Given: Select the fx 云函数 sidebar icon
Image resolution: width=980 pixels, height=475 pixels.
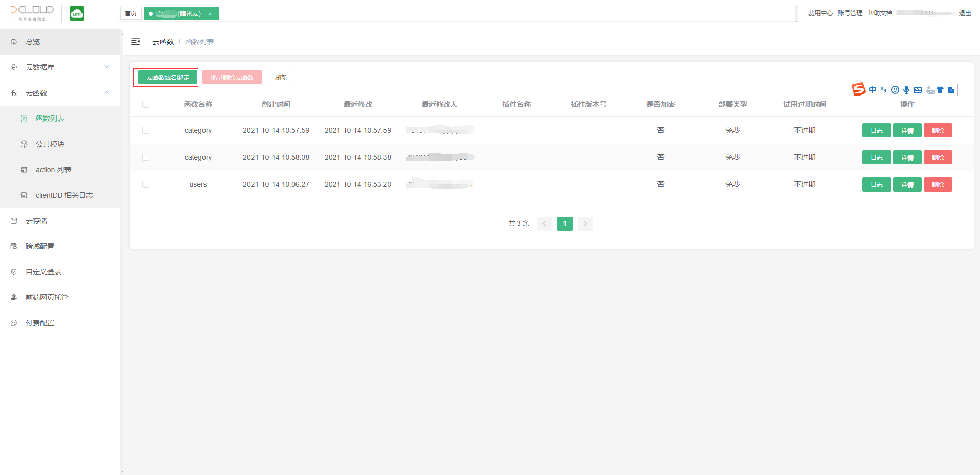Looking at the screenshot, I should tap(14, 92).
